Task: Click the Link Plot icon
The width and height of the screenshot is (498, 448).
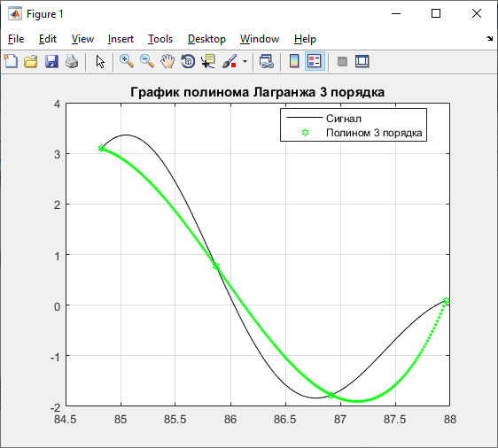Action: point(266,61)
